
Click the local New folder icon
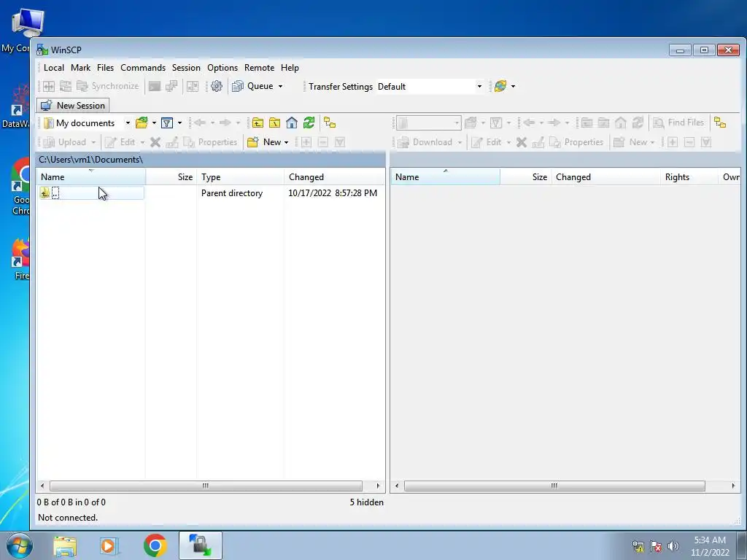(253, 142)
